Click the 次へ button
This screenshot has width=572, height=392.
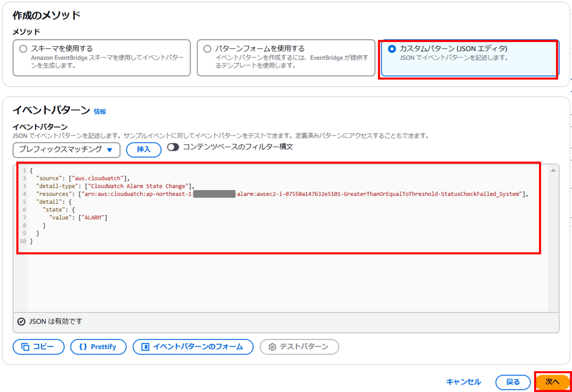(x=552, y=382)
